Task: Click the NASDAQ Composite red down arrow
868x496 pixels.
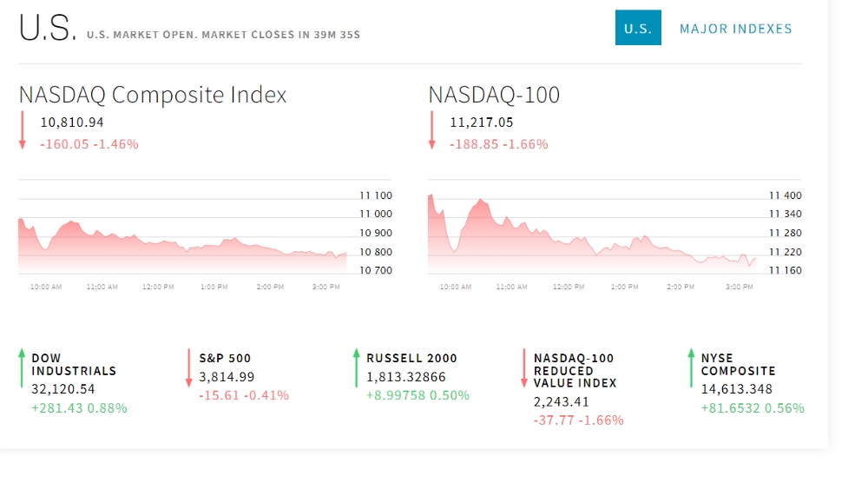Action: [x=22, y=131]
